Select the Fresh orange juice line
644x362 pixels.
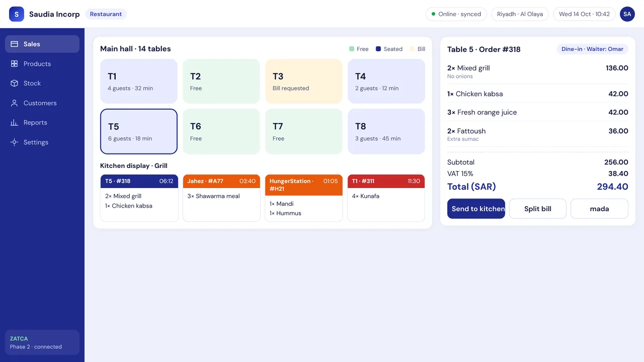click(538, 112)
